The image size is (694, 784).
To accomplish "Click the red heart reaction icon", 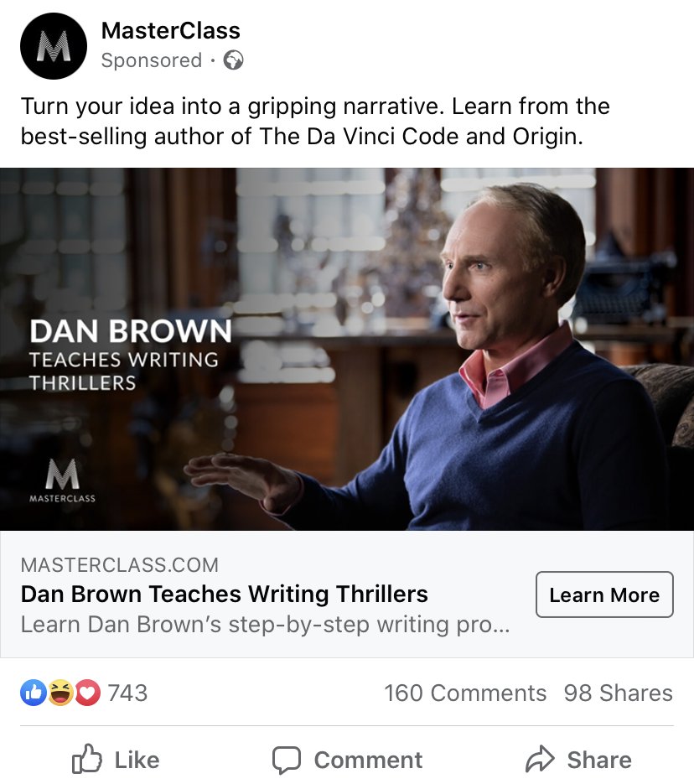I will (88, 693).
